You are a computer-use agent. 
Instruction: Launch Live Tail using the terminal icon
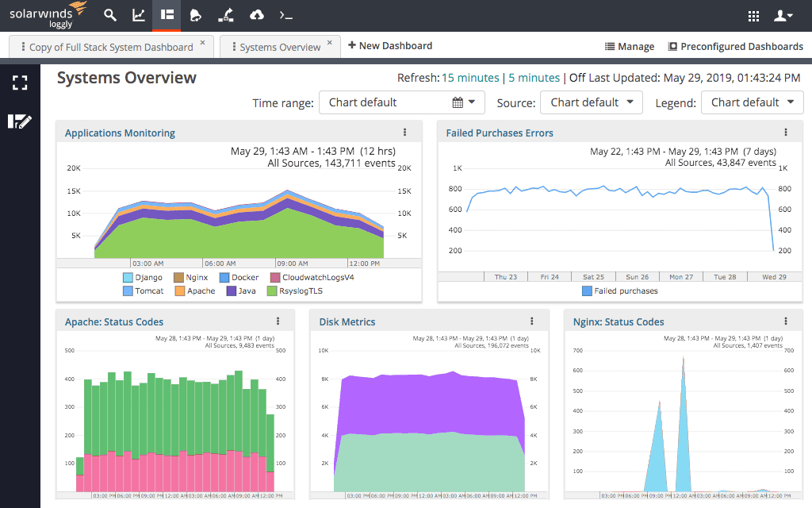click(x=285, y=15)
